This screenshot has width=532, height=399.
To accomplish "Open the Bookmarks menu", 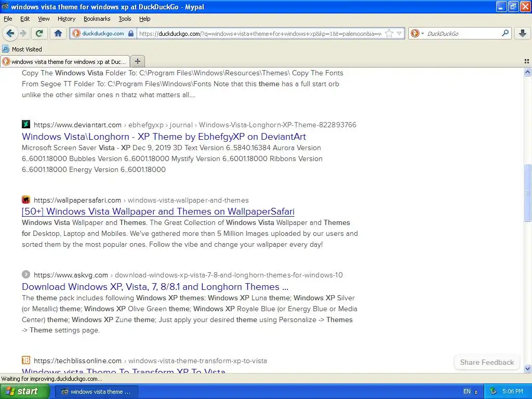I will point(97,19).
